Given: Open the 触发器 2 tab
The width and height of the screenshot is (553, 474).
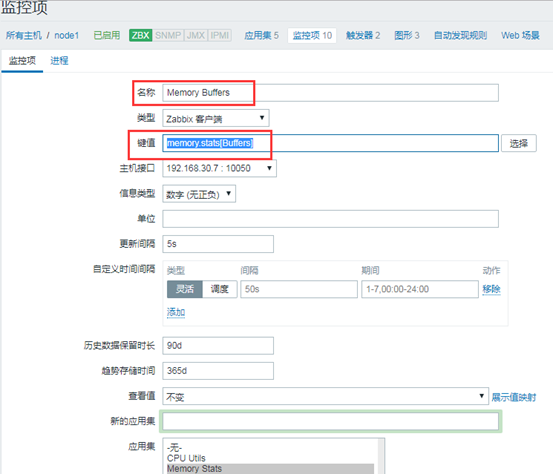Looking at the screenshot, I should (x=363, y=35).
